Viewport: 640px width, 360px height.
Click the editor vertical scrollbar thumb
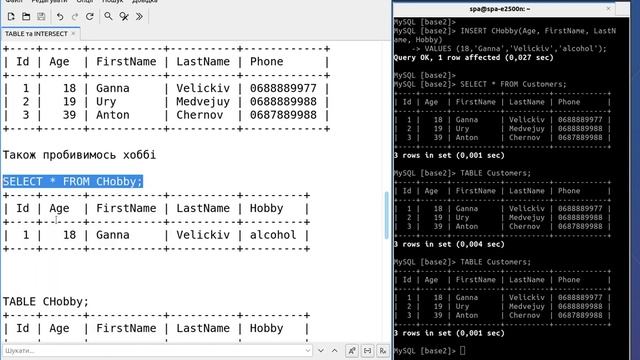pos(387,215)
